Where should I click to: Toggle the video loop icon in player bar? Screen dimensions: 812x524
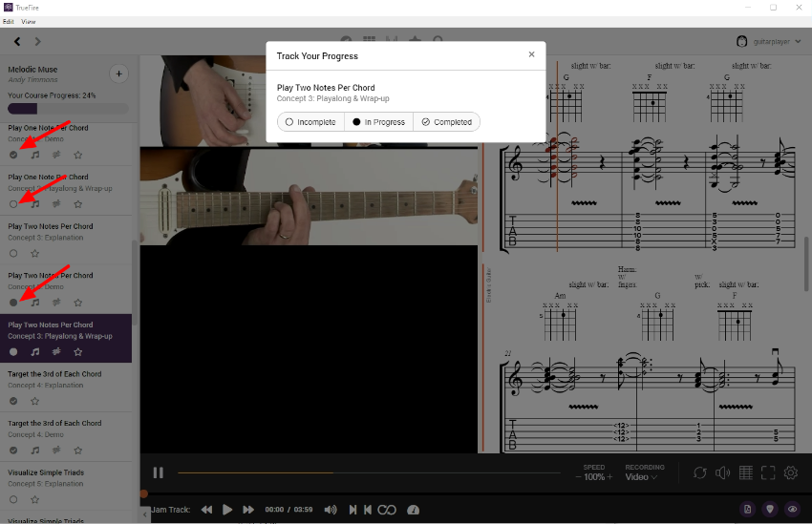tap(699, 472)
